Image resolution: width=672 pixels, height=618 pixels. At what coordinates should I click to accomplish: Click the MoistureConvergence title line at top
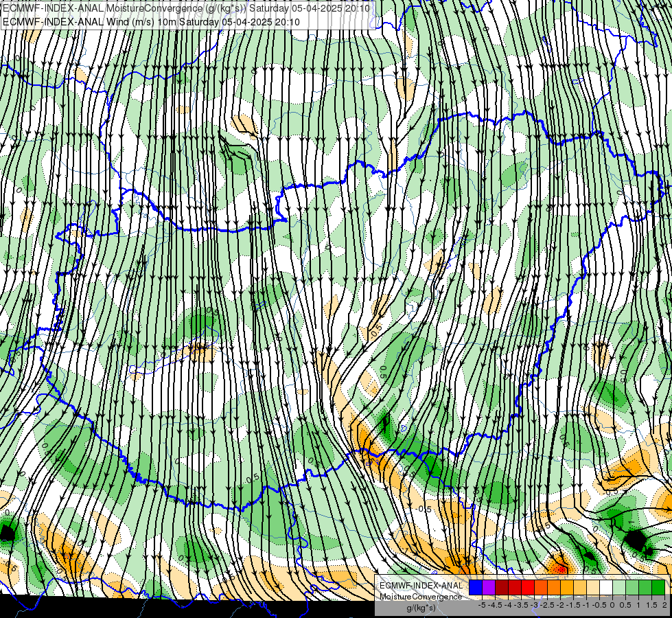pos(187,8)
